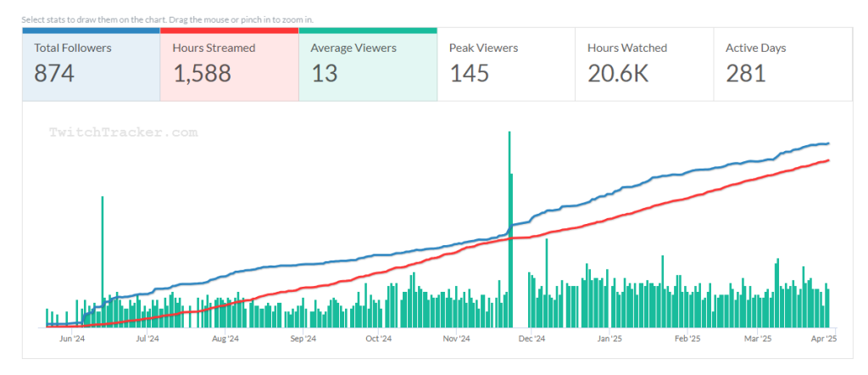Image resolution: width=868 pixels, height=375 pixels.
Task: Select the Dec '24 axis marker
Action: click(x=531, y=339)
